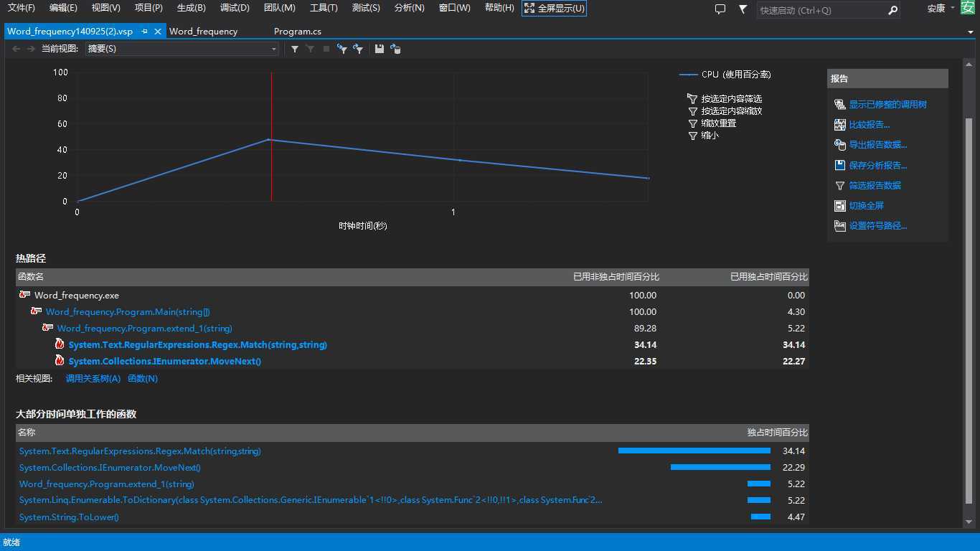The image size is (980, 551).
Task: Click the first funnel icon in the report toolbar
Action: 295,49
